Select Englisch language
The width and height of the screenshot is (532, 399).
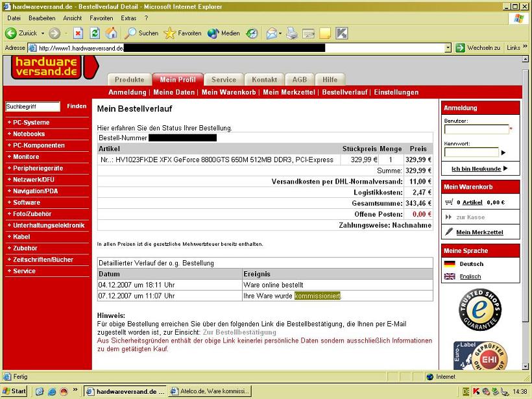click(x=470, y=276)
